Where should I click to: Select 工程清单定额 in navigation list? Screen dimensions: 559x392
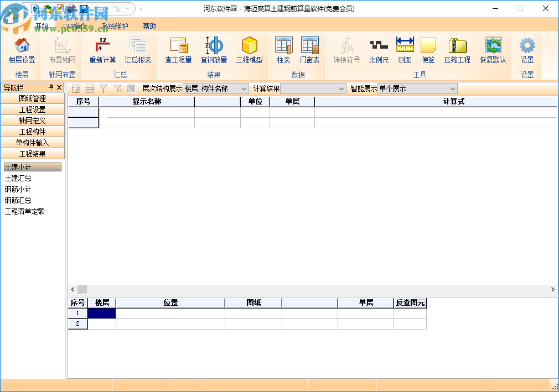[24, 211]
